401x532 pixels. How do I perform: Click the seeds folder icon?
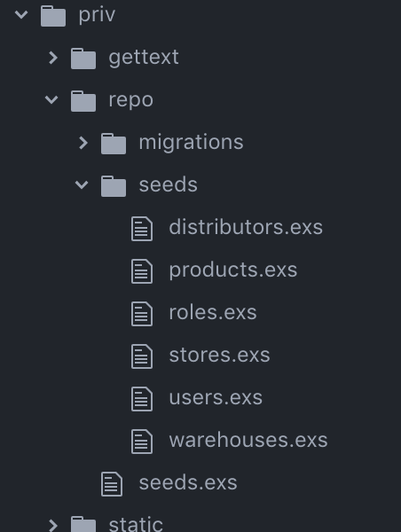coord(114,186)
